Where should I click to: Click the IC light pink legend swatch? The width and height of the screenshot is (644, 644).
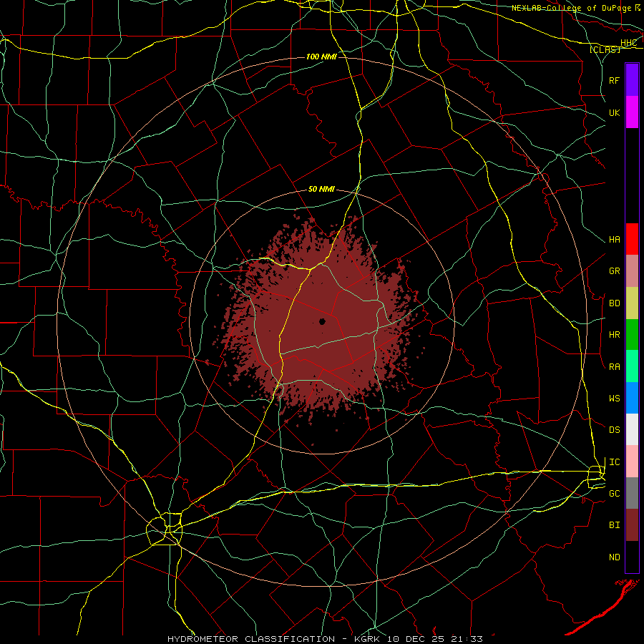tap(632, 462)
